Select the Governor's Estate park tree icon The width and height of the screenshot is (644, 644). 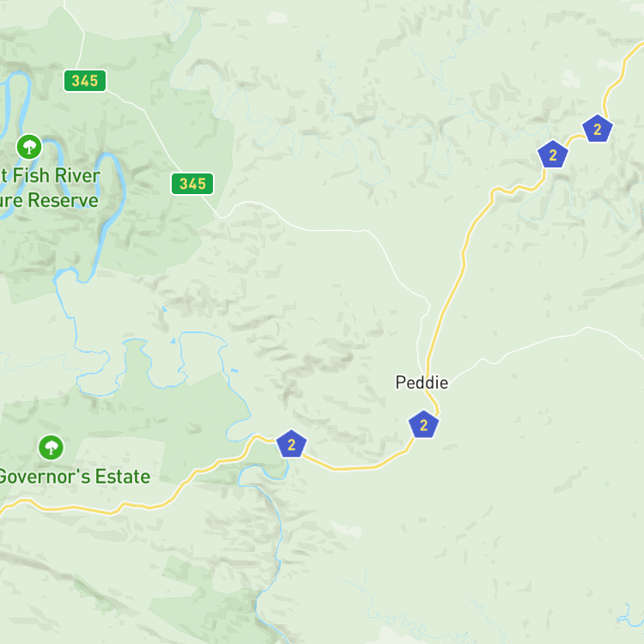coord(51,447)
